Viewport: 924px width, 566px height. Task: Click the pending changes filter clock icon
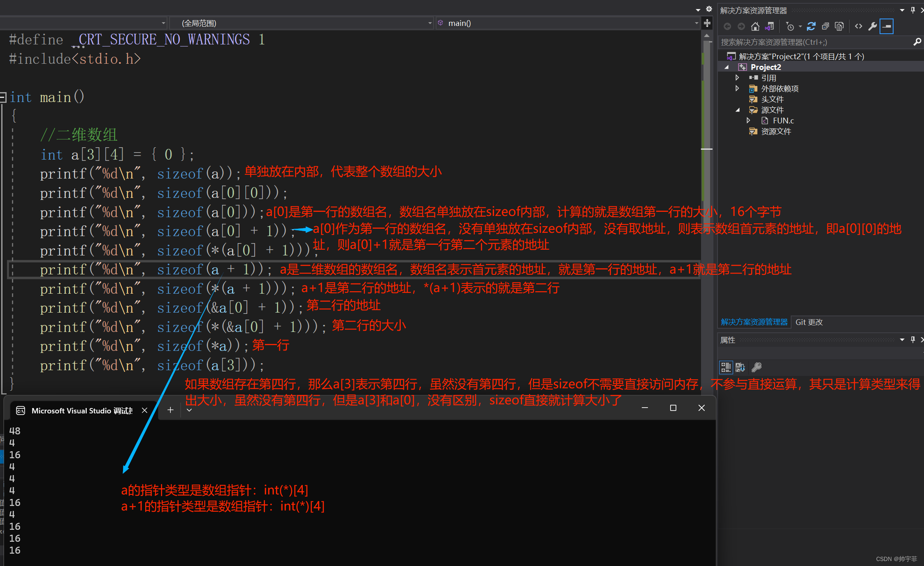pyautogui.click(x=790, y=26)
